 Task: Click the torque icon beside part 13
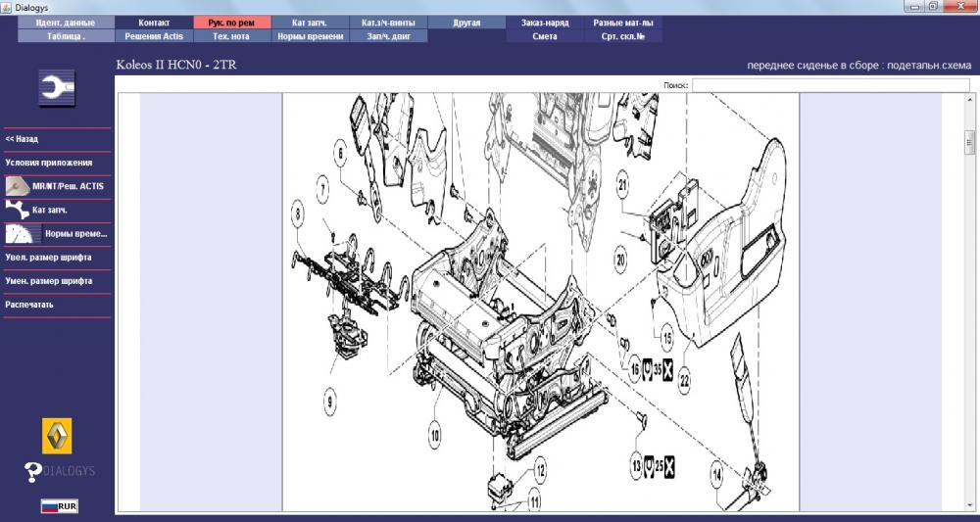pyautogui.click(x=649, y=465)
